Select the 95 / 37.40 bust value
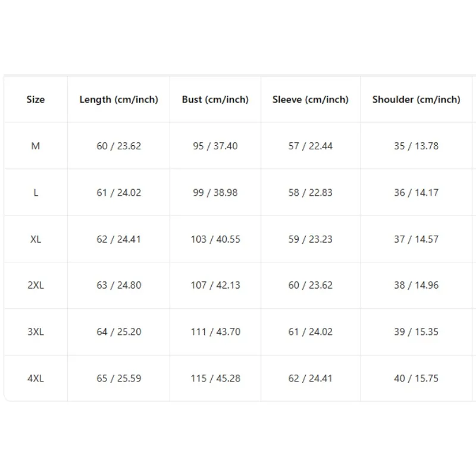476x476 pixels. 215,146
